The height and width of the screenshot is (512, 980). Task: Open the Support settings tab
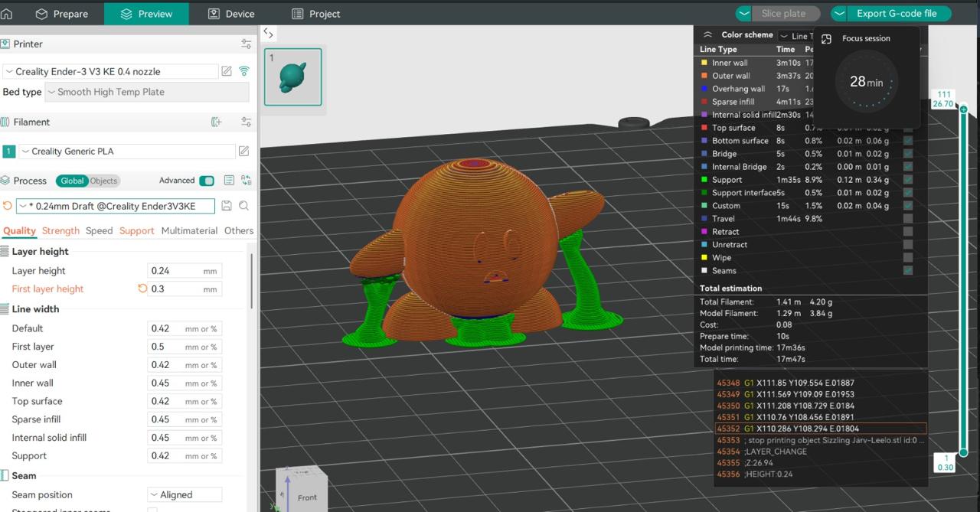pyautogui.click(x=137, y=230)
